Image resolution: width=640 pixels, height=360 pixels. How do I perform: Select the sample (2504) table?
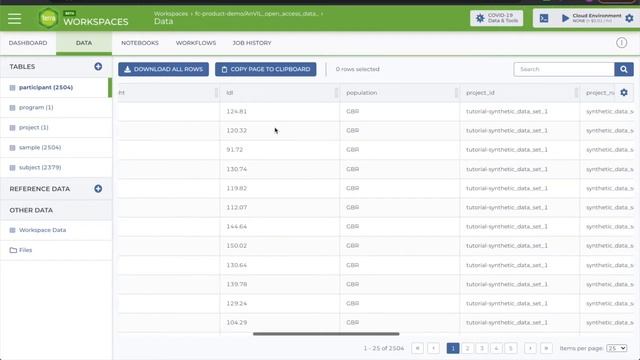(56, 147)
